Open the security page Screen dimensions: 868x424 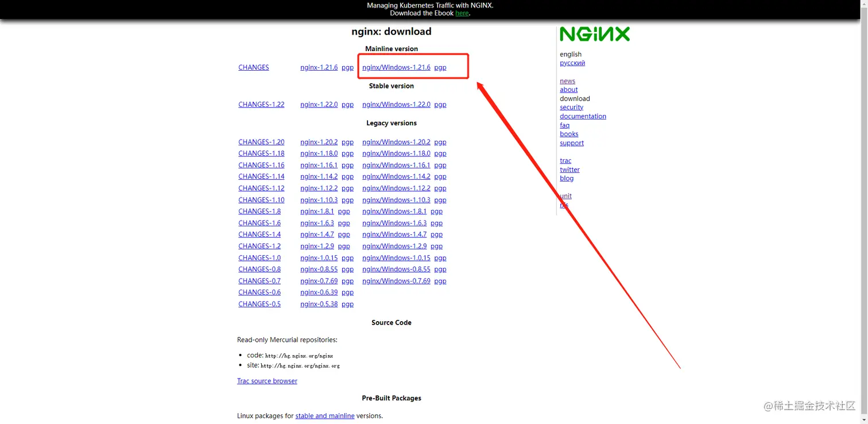(571, 107)
